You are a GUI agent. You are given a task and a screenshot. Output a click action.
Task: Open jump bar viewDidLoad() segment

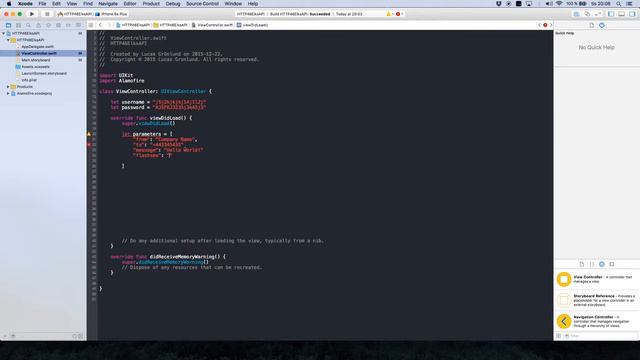[253, 25]
